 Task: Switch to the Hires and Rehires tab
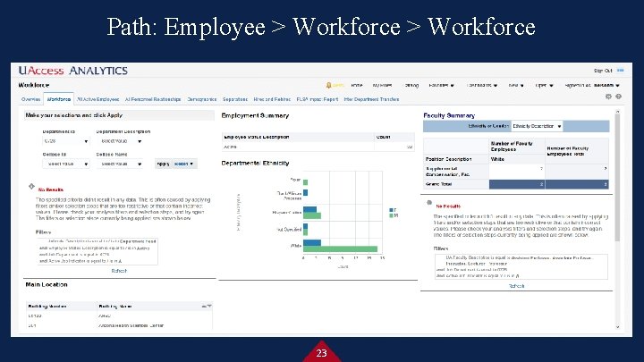tap(272, 99)
